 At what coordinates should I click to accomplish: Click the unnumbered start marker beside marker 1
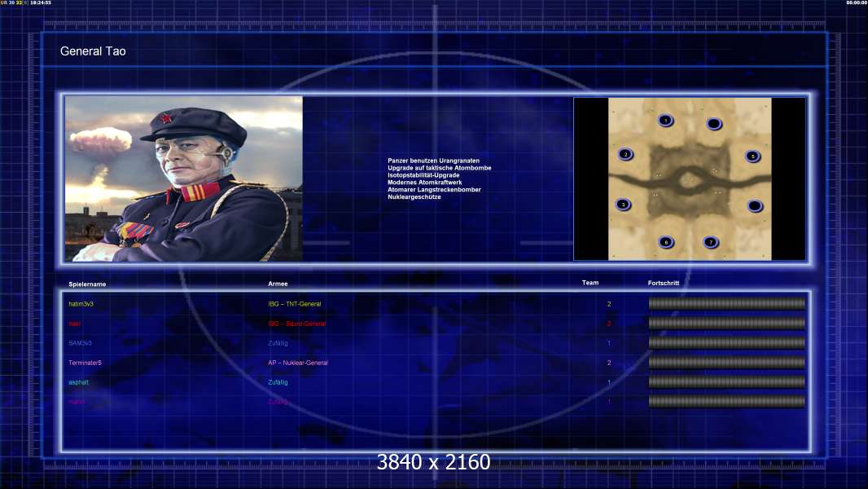pos(714,124)
